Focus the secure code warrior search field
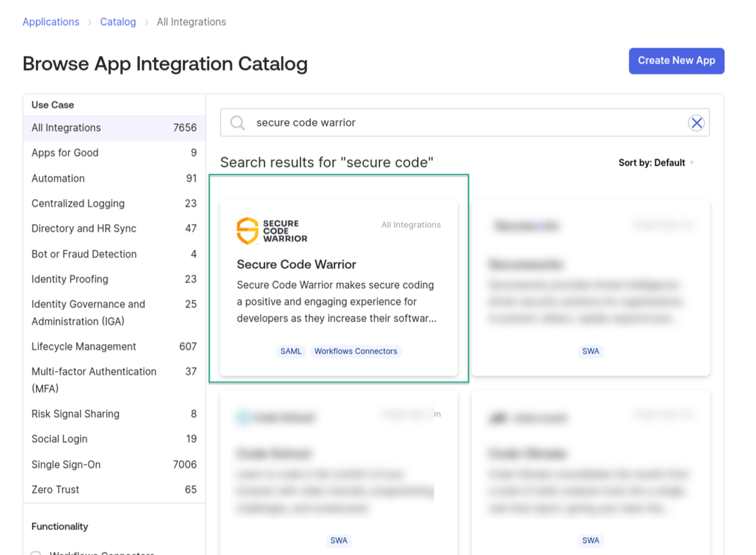Image resolution: width=756 pixels, height=555 pixels. 465,123
